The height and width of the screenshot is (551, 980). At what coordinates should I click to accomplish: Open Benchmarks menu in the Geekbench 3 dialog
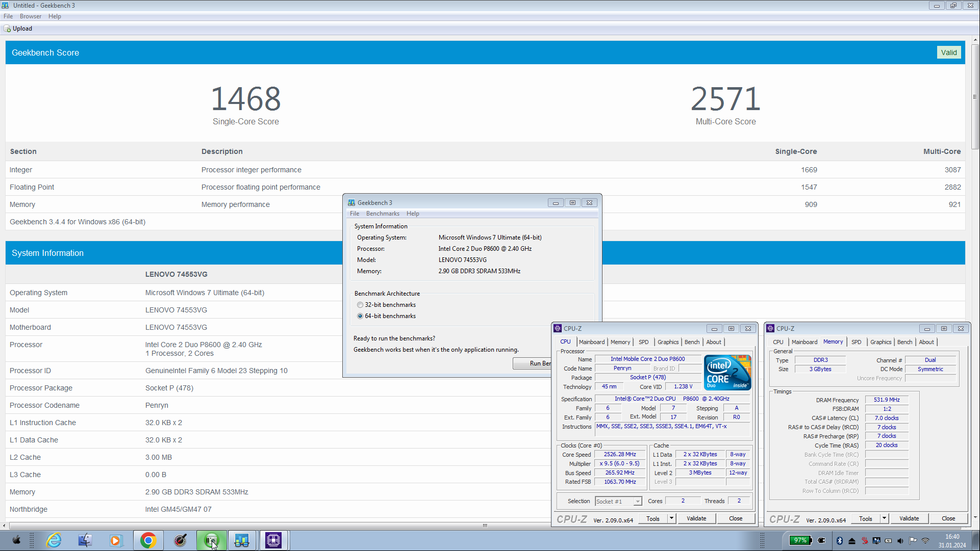tap(383, 214)
